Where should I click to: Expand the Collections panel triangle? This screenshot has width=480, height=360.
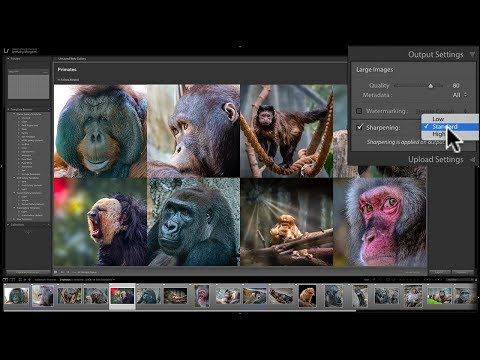8,225
